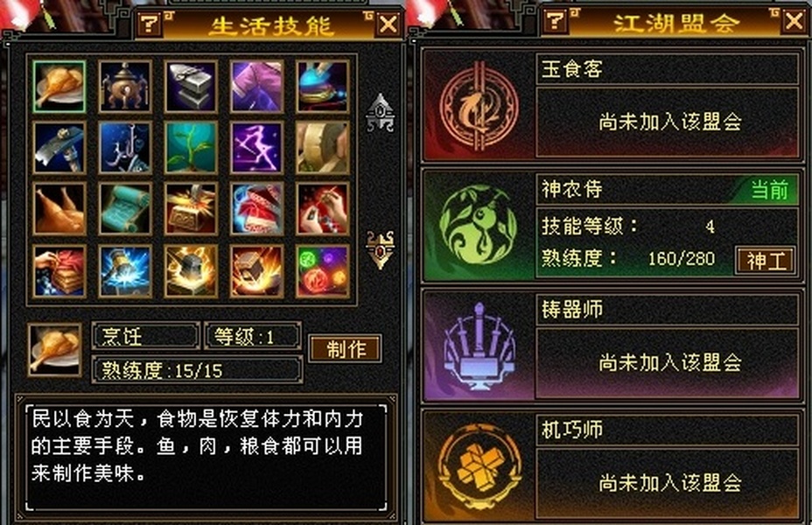The width and height of the screenshot is (812, 525).
Task: Select the teal scroll skill icon
Action: tap(125, 209)
